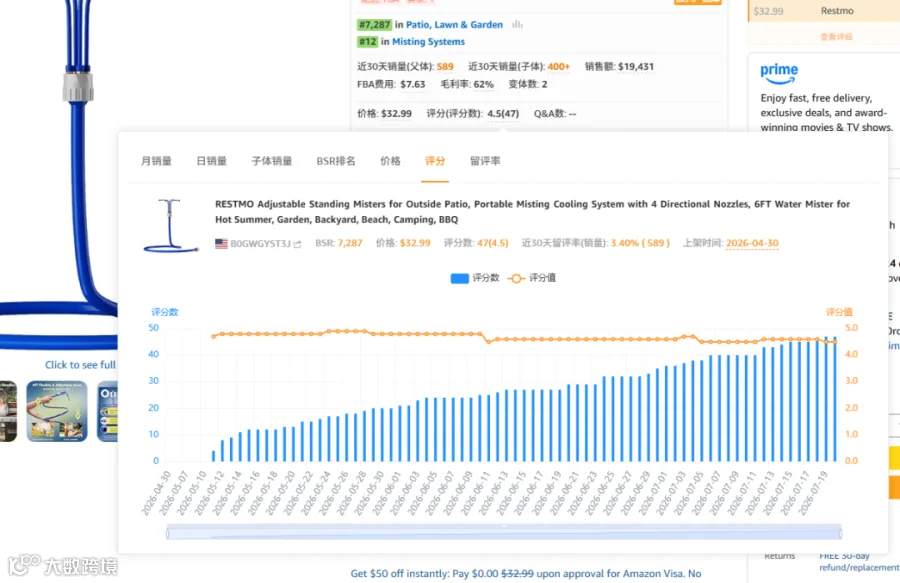Click Click to see full view link
900x583 pixels.
[x=80, y=365]
